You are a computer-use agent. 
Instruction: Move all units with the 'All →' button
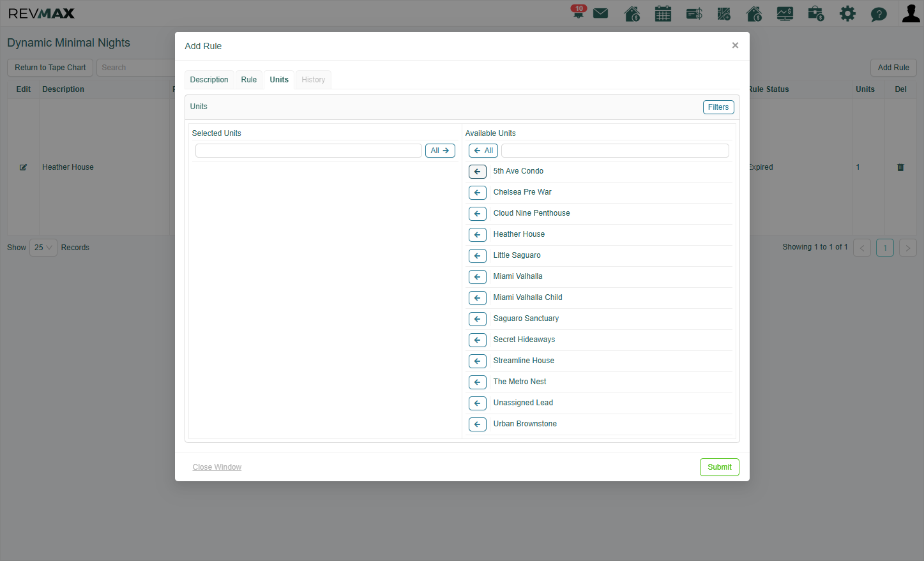tap(440, 151)
